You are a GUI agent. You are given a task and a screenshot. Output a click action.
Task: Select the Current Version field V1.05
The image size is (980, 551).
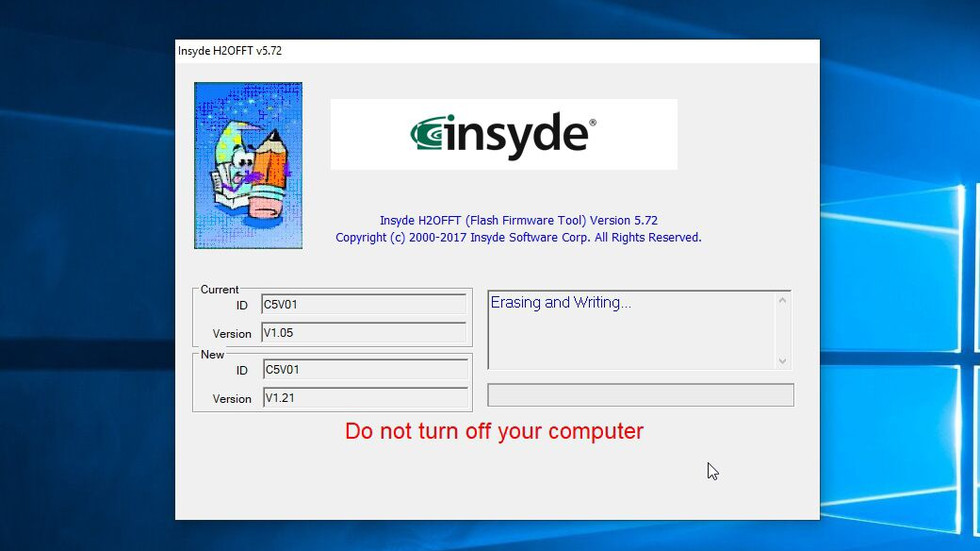tap(364, 332)
